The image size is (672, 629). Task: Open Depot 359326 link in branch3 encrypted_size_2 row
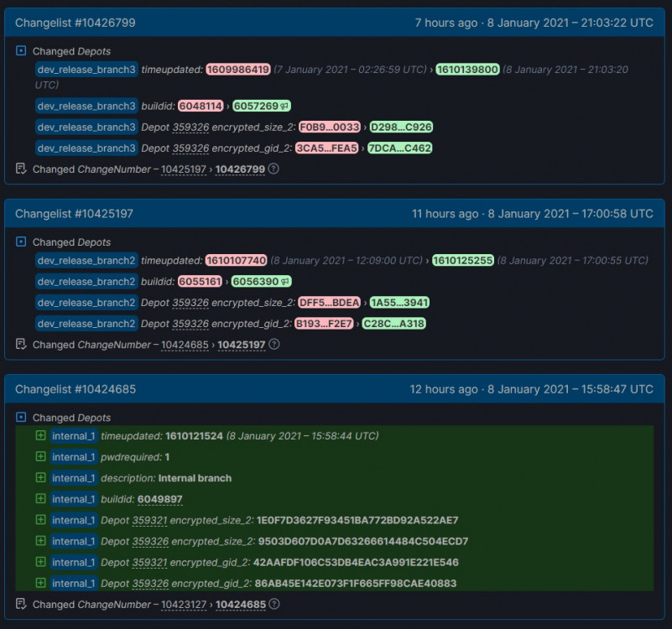(190, 127)
